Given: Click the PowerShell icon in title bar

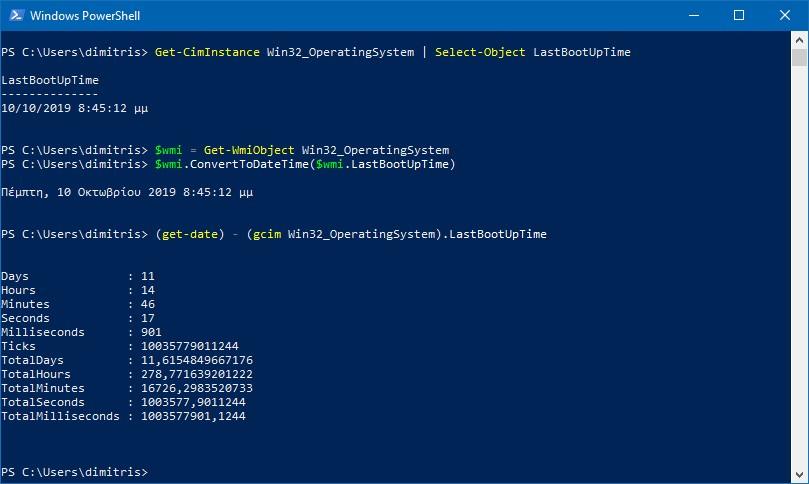Looking at the screenshot, I should click(16, 15).
